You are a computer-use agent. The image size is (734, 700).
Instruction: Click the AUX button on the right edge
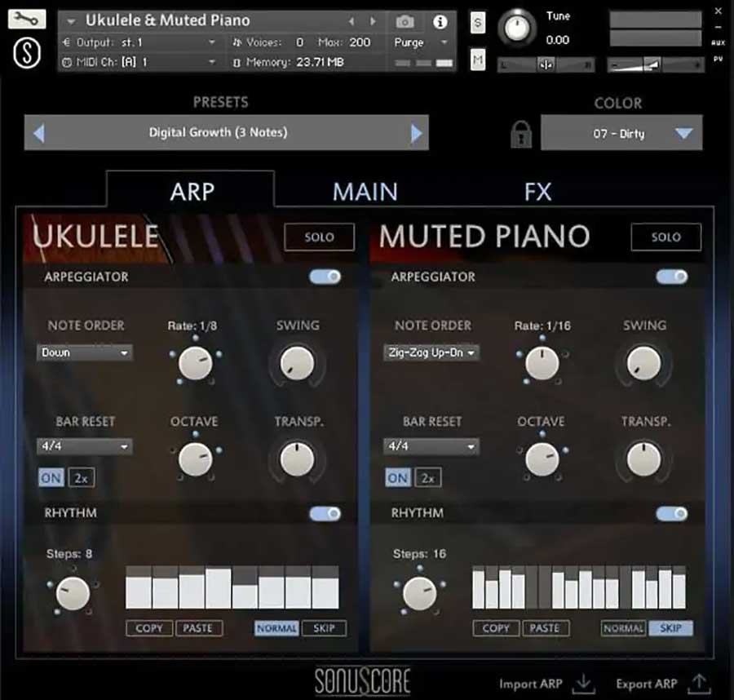(718, 42)
